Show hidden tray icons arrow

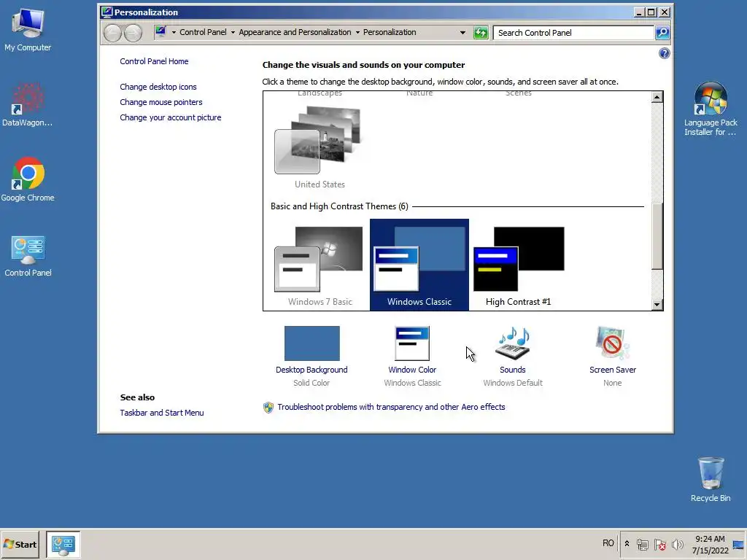coord(627,544)
